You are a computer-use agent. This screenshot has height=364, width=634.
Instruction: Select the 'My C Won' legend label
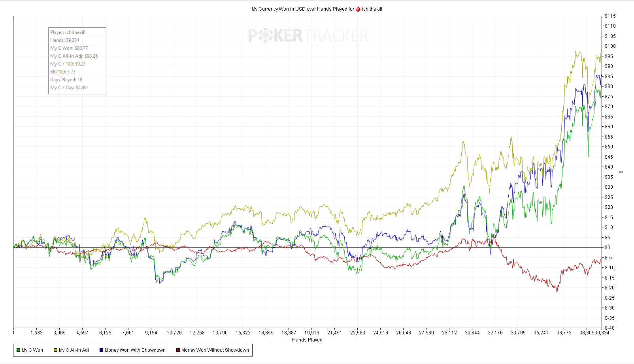32,350
